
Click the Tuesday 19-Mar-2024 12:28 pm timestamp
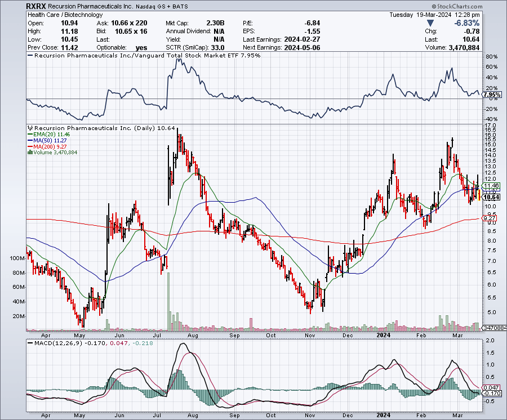(x=434, y=15)
